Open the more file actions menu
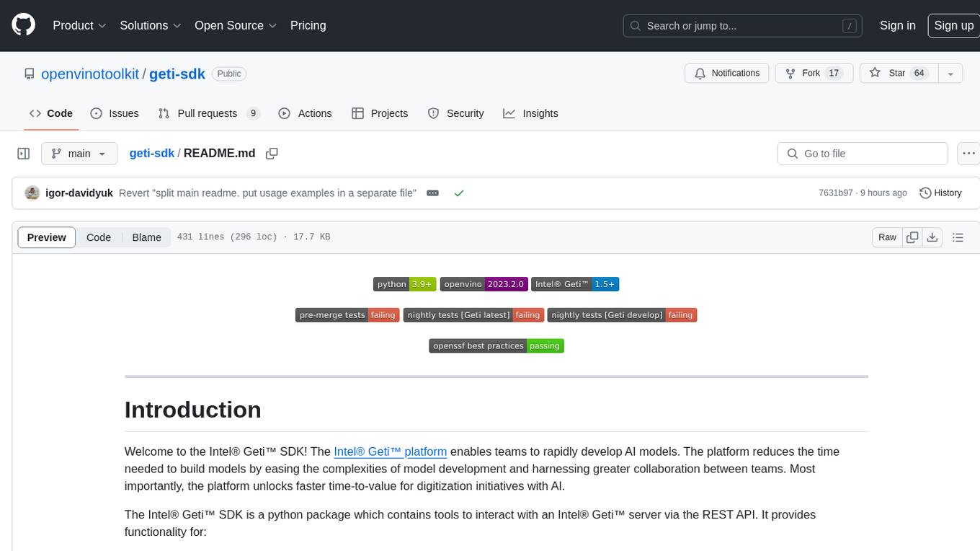This screenshot has width=980, height=551. pos(968,154)
